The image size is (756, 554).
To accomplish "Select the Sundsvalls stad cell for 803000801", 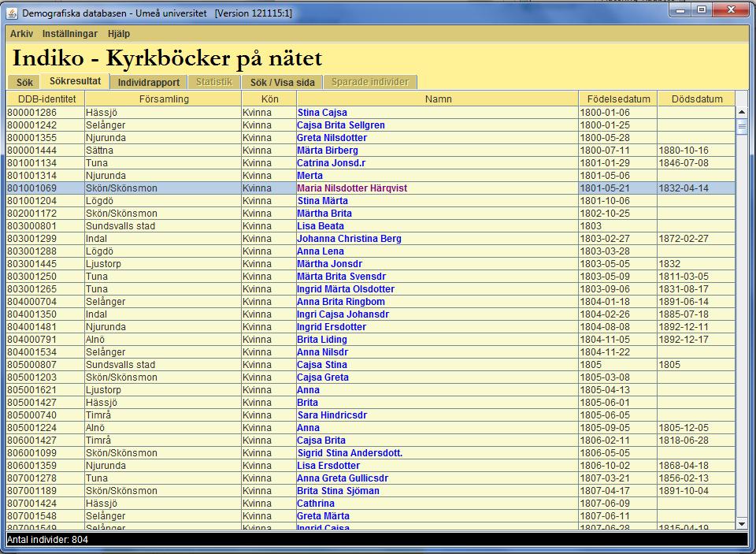I will (164, 226).
